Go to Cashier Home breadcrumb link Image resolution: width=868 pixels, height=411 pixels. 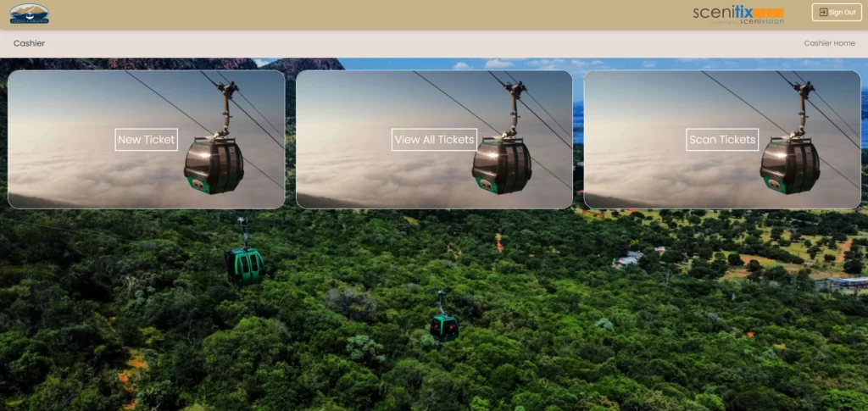pyautogui.click(x=829, y=43)
